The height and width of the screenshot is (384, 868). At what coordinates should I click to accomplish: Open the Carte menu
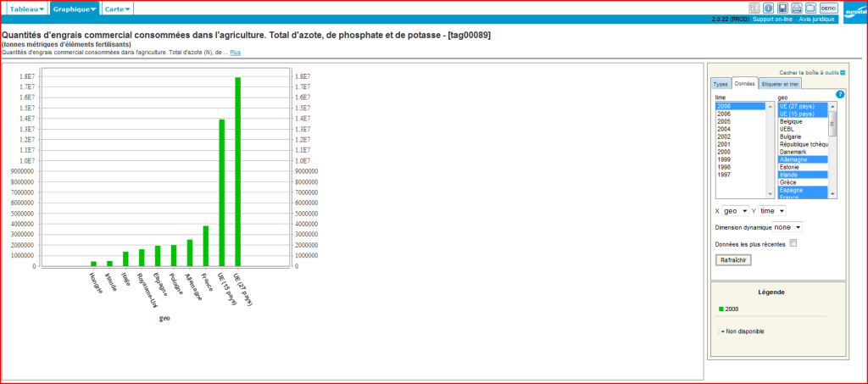[118, 8]
